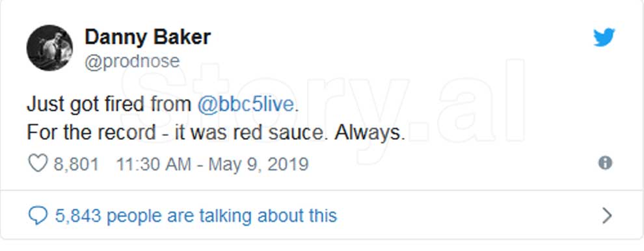Expand conversation with the right chevron
The image size is (644, 251).
(x=607, y=216)
